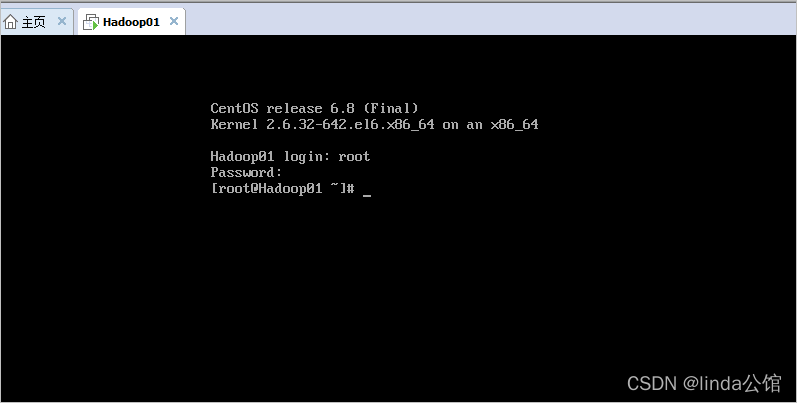Click empty tab strip right of Hadoop01
Image resolution: width=797 pixels, height=403 pixels.
[x=480, y=21]
